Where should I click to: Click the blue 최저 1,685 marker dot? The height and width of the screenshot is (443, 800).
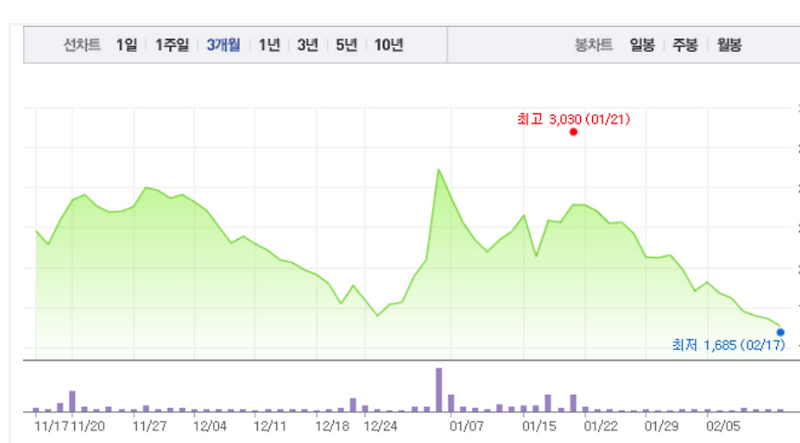coord(781,332)
